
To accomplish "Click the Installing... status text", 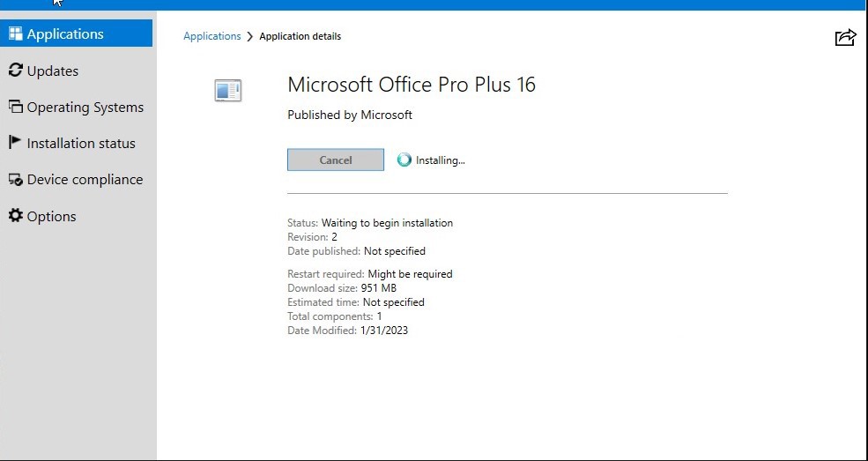I will tap(440, 160).
